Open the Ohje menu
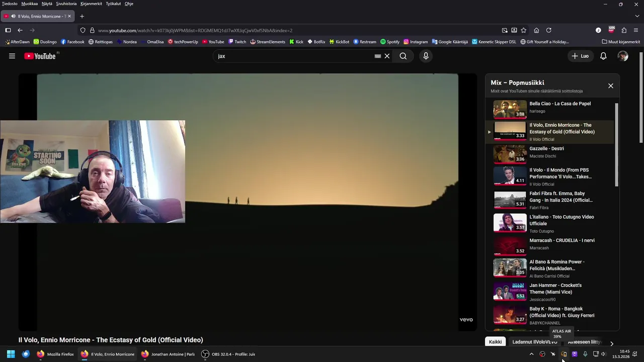Viewport: 644px width, 362px height. click(x=129, y=4)
